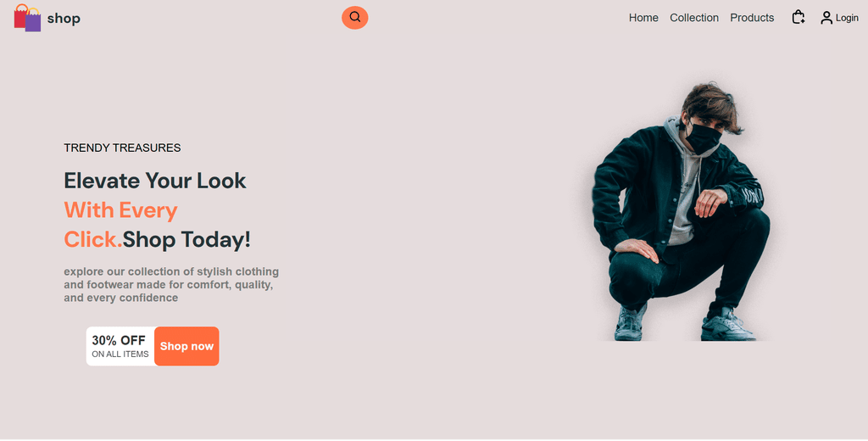Click the user profile silhouette icon
868x441 pixels.
826,18
